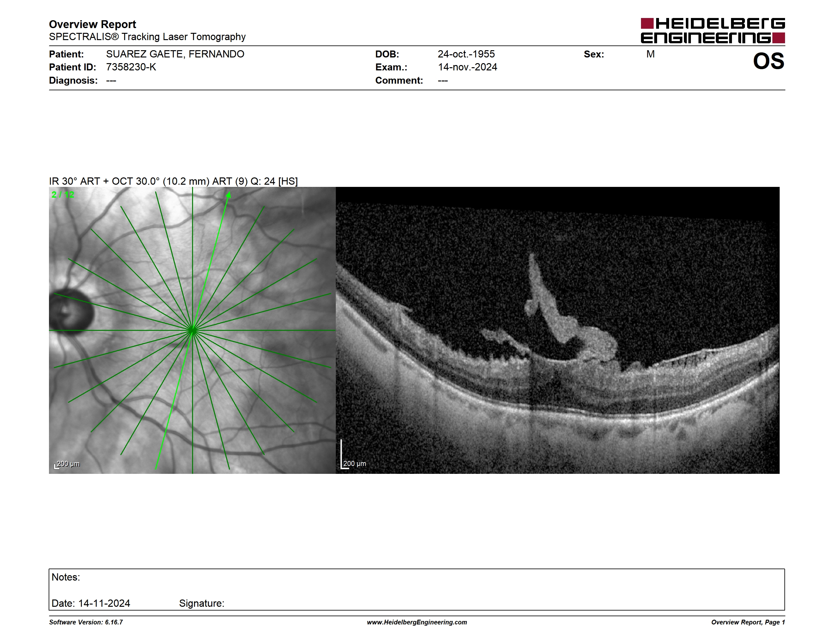This screenshot has width=834, height=644.
Task: Click the sex value 'M'
Action: tap(650, 54)
